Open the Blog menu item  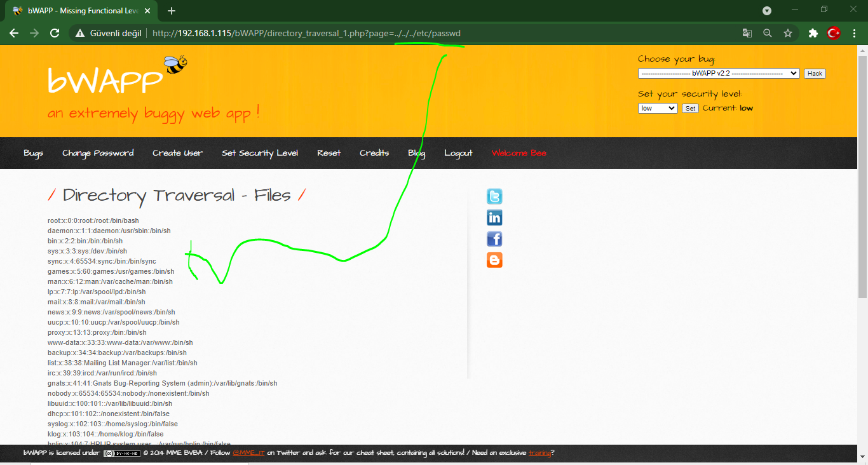(417, 153)
